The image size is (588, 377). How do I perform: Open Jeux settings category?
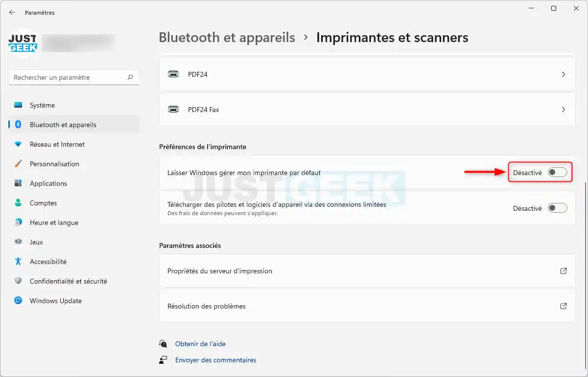coord(74,242)
